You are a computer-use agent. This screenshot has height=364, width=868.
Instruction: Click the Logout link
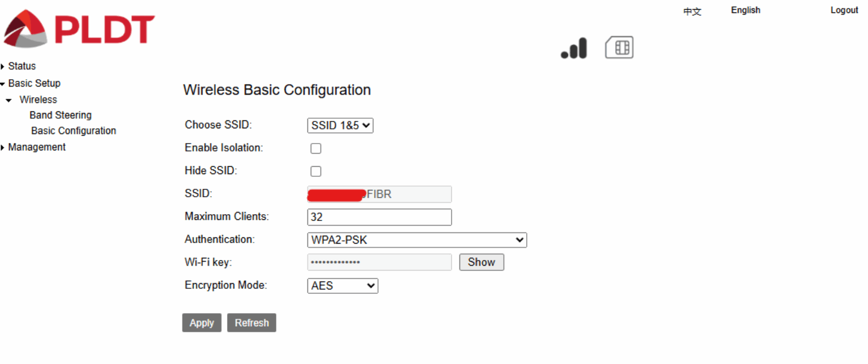tap(844, 10)
